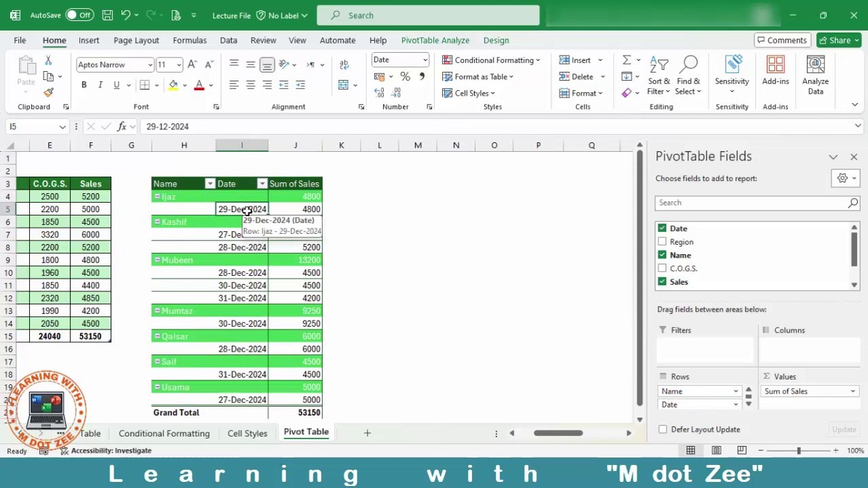Click the Page Layout view icon in status bar

716,450
